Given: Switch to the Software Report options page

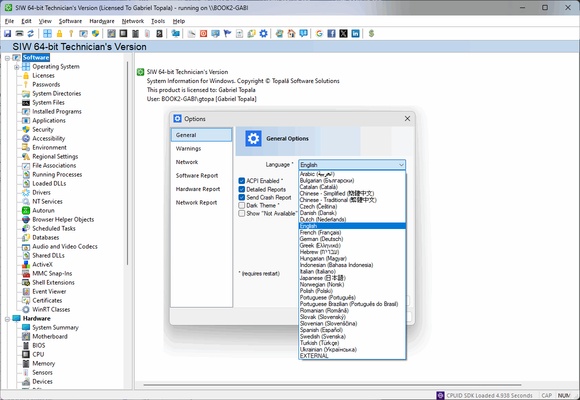Looking at the screenshot, I should point(202,175).
